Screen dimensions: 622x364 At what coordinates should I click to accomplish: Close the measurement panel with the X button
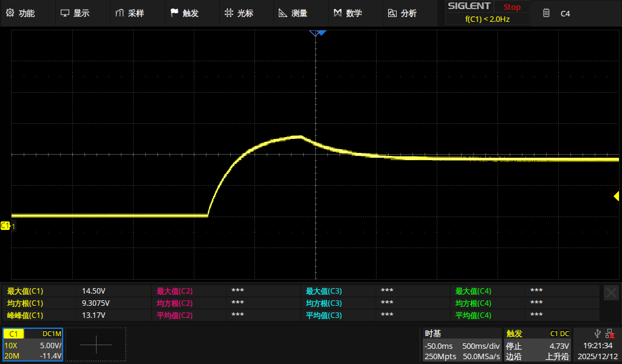click(611, 292)
